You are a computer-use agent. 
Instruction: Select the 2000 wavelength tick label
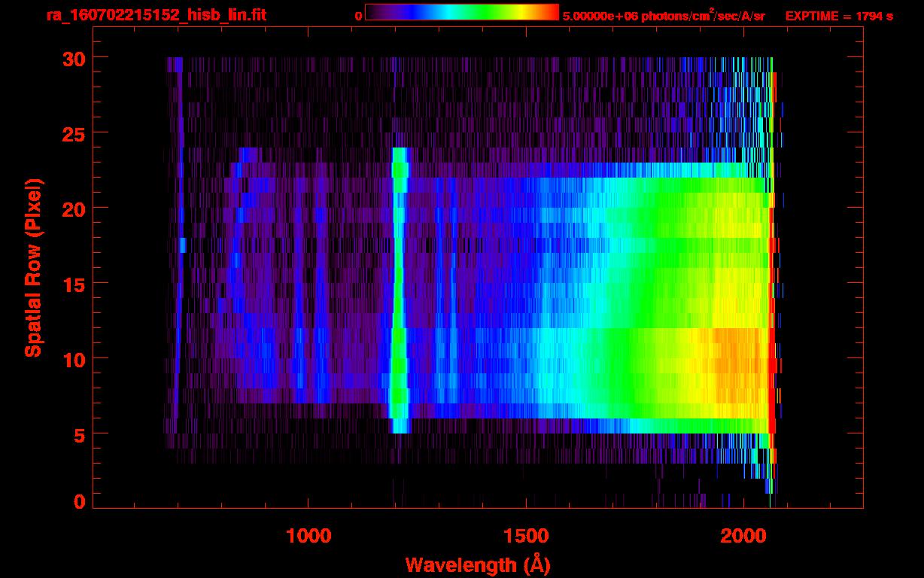(743, 536)
